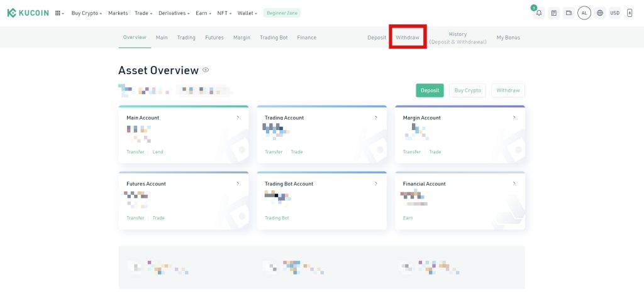Click the Trading Account title
The height and width of the screenshot is (294, 644).
tap(284, 117)
